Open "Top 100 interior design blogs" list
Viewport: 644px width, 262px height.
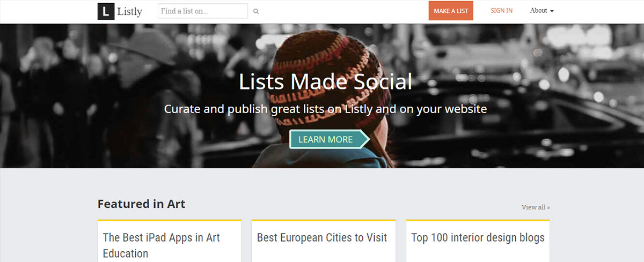478,237
